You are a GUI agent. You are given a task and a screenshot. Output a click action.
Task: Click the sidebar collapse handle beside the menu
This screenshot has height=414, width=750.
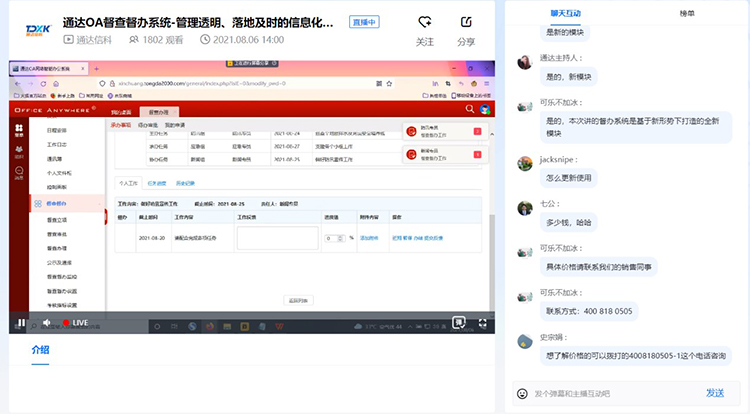(x=105, y=217)
